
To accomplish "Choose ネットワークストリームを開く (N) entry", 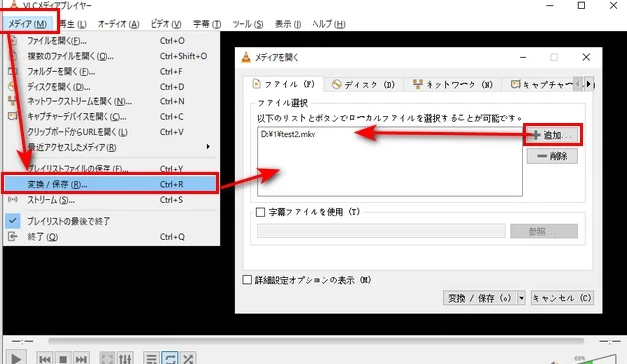I will click(111, 101).
